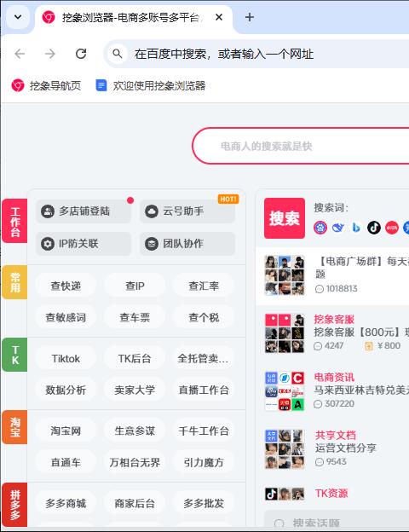Click 查汇率 shortcut
The image size is (409, 532).
click(204, 286)
